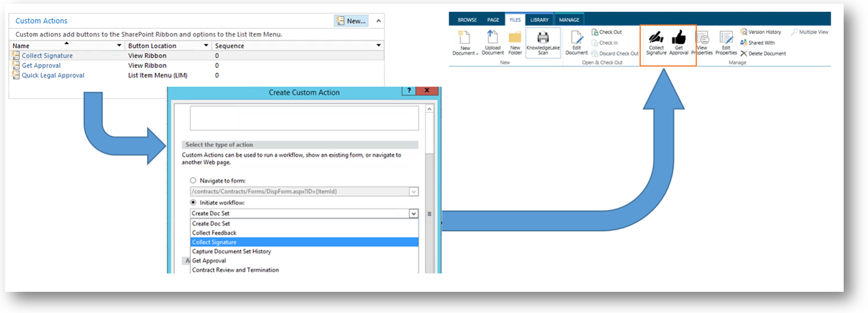Switch to the LIBRARY ribbon tab
Image resolution: width=868 pixels, height=313 pixels.
coord(539,20)
